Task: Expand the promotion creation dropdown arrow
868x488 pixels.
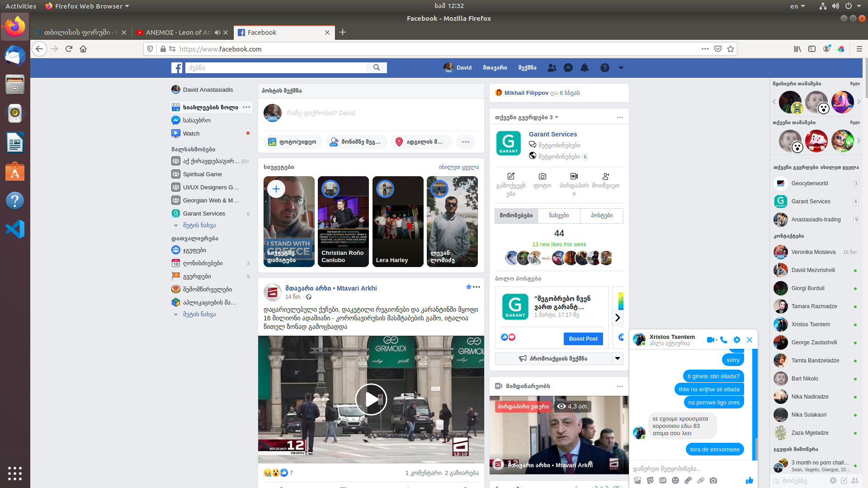Action: coord(617,358)
